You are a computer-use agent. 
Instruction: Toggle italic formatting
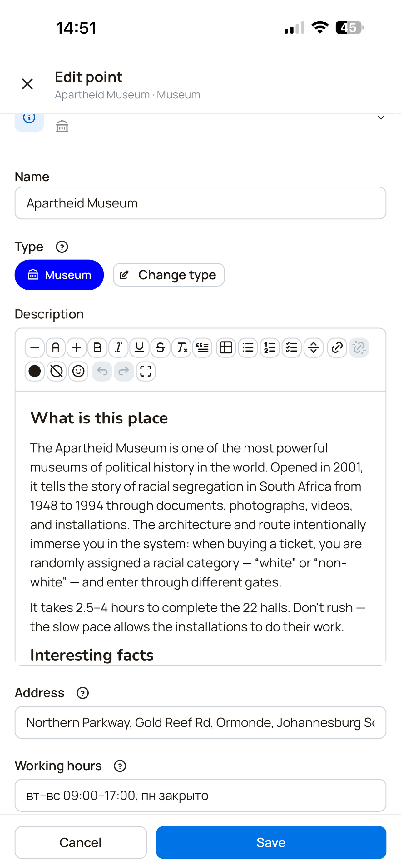click(x=118, y=348)
